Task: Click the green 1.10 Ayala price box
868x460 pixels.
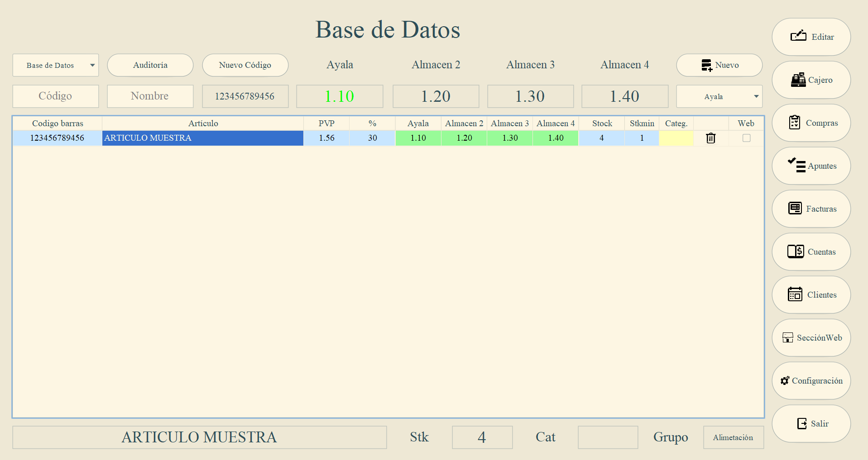Action: click(x=340, y=96)
